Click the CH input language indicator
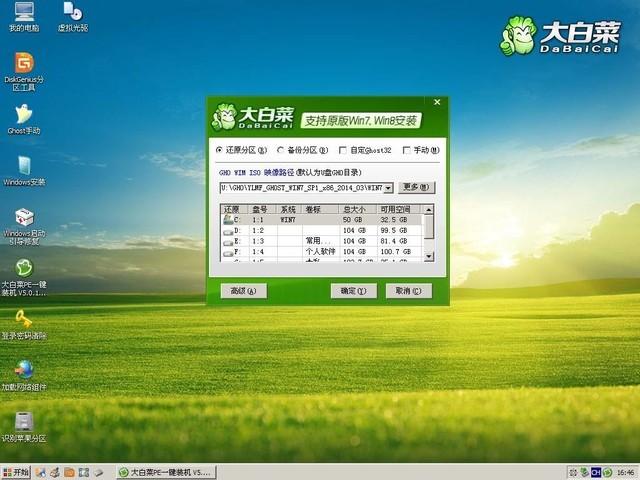640x480 pixels. [596, 473]
